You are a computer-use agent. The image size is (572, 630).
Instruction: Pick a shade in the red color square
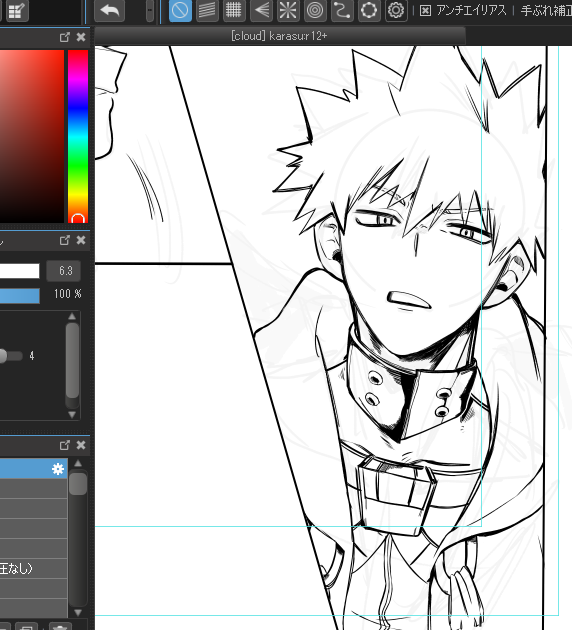pos(32,136)
